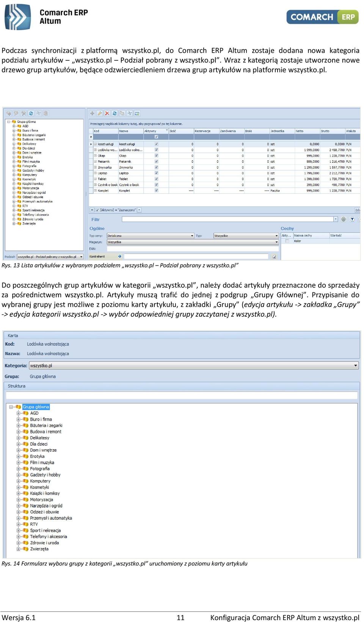Sort by the Kod column header
364x622 pixels.
tap(105, 131)
